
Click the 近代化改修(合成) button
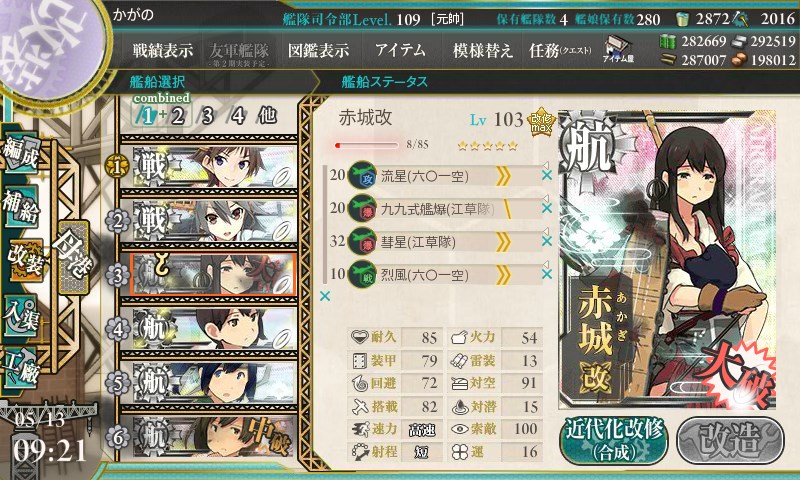pyautogui.click(x=614, y=440)
